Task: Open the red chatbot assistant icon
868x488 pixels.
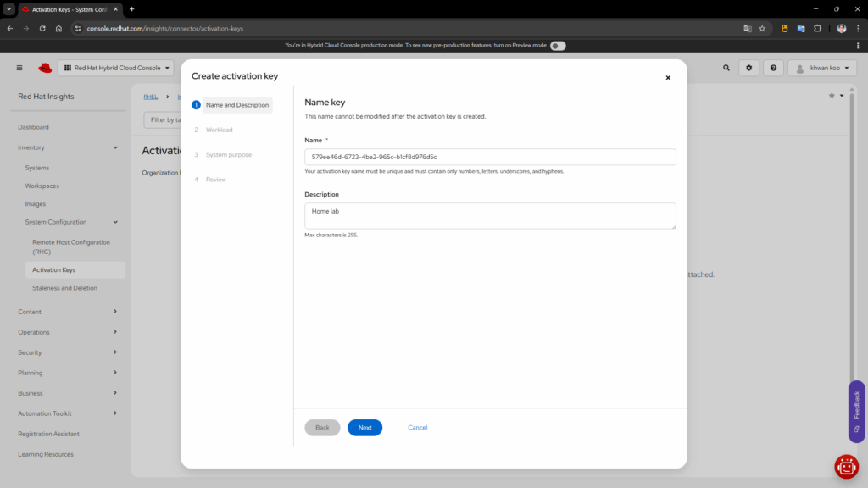Action: 846,466
